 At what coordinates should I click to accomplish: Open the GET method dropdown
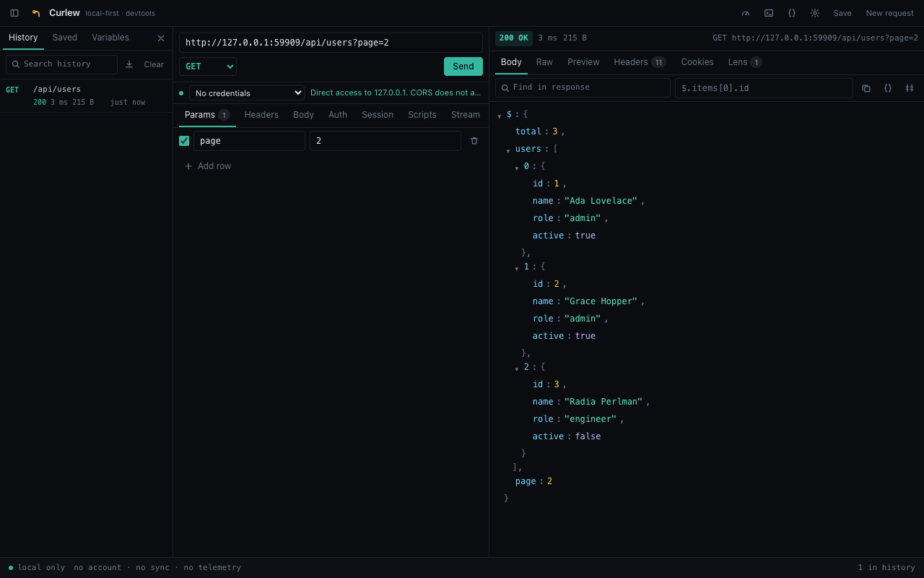click(208, 66)
